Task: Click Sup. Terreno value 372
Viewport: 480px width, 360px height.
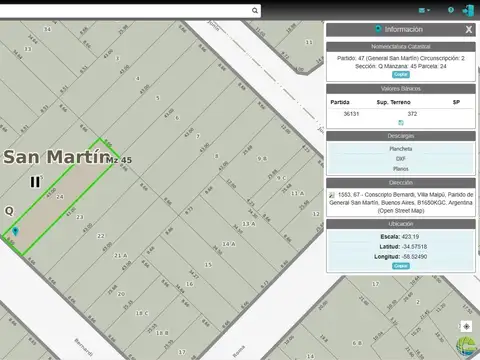Action: click(x=412, y=114)
